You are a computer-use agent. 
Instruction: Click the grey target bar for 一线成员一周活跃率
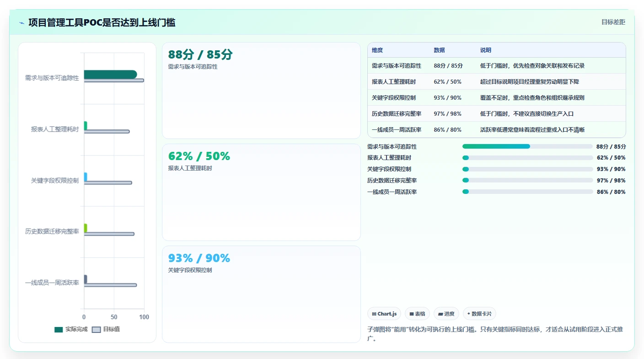coord(110,285)
